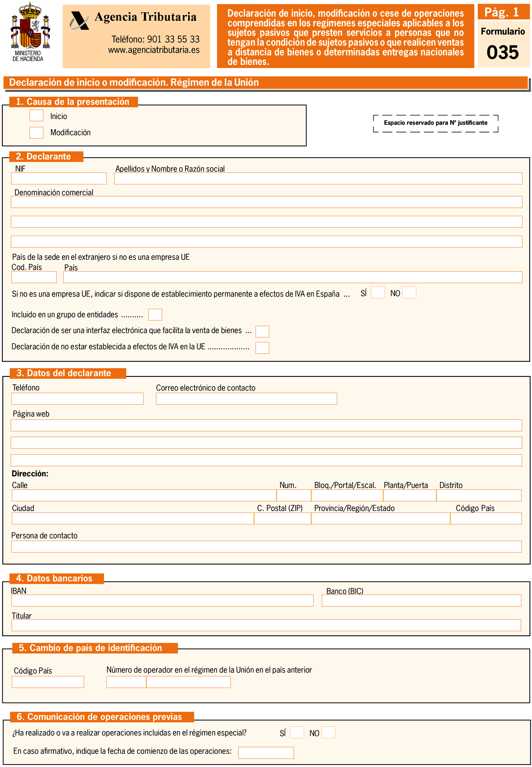Click the Teléfono input field
The height and width of the screenshot is (767, 532).
click(x=77, y=399)
